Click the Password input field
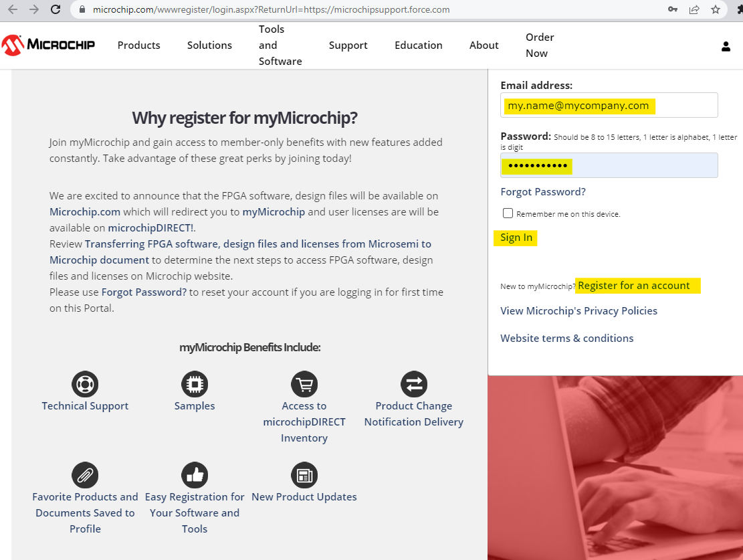This screenshot has width=743, height=560. click(609, 165)
